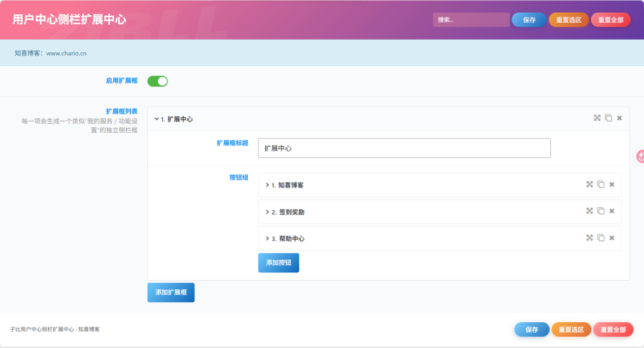Screen dimensions: 644x348
Task: Toggle the 启用扩展框 switch
Action: pos(157,81)
